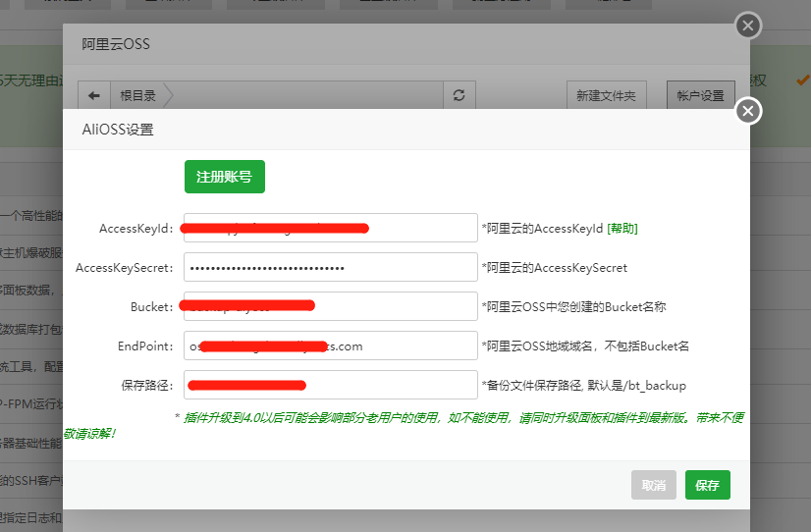Click the green 保存 button
This screenshot has width=811, height=532.
[x=708, y=485]
